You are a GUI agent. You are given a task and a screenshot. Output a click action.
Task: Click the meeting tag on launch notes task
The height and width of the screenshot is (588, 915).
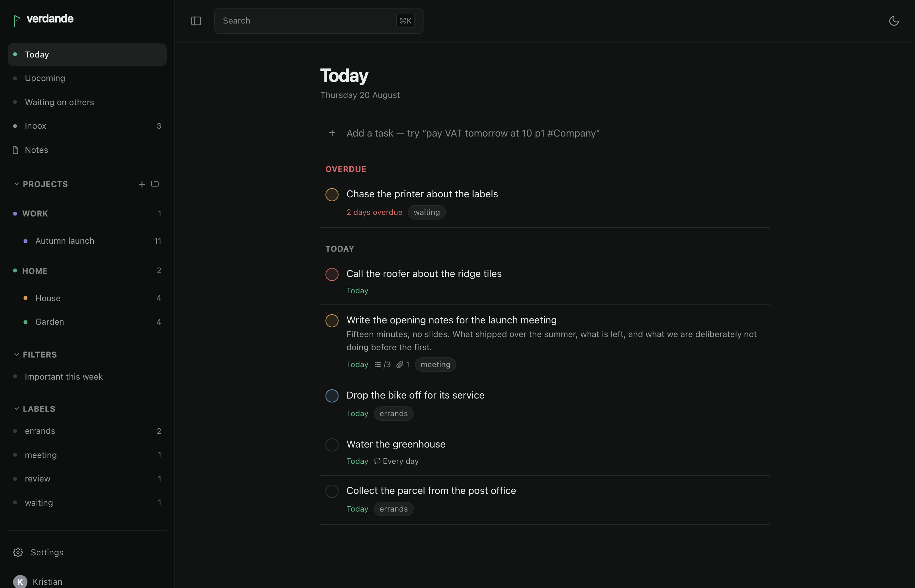pyautogui.click(x=435, y=365)
